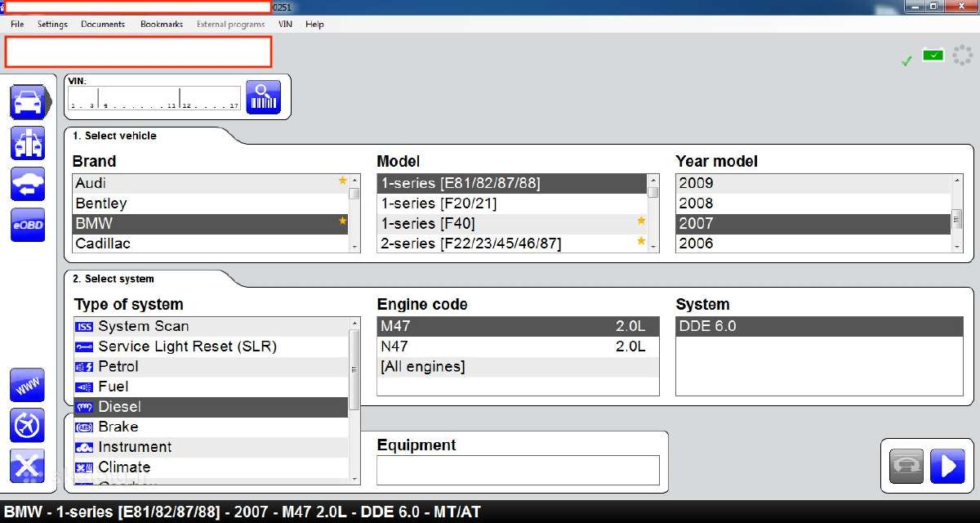Click the blue next arrow button
The width and height of the screenshot is (980, 523).
coord(947,466)
